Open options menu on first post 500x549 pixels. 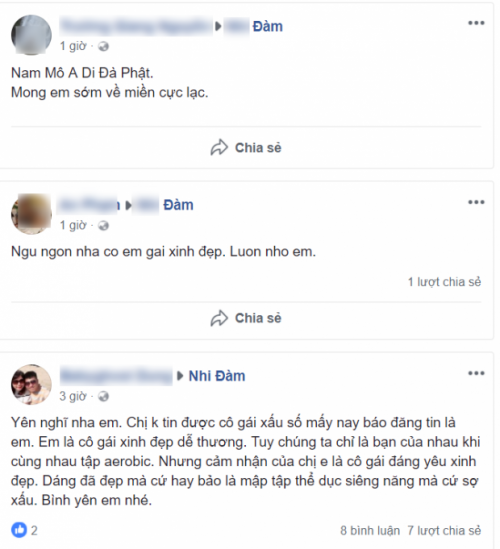click(476, 23)
